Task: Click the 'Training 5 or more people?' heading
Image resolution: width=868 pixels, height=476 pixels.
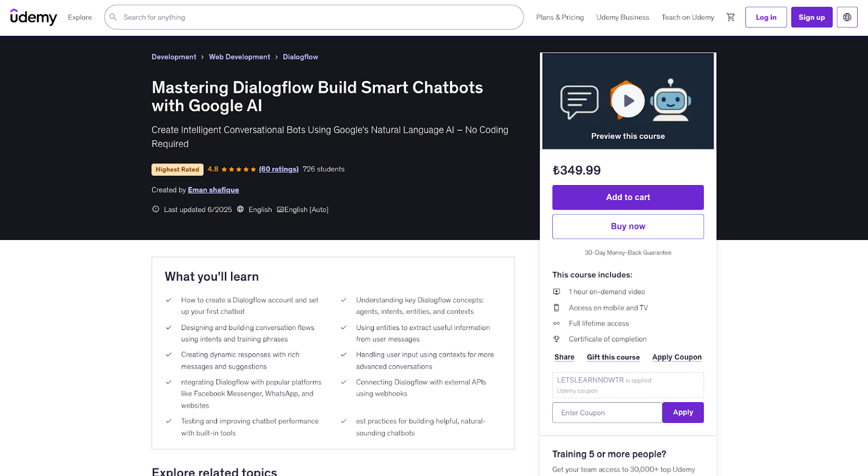Action: click(609, 454)
